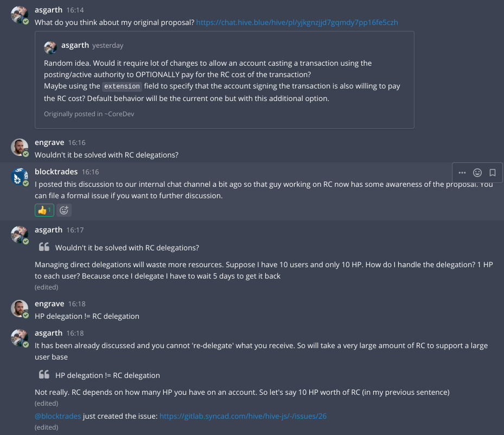Screen dimensions: 504x435
Task: Open the quoted message preview card
Action: [224, 79]
